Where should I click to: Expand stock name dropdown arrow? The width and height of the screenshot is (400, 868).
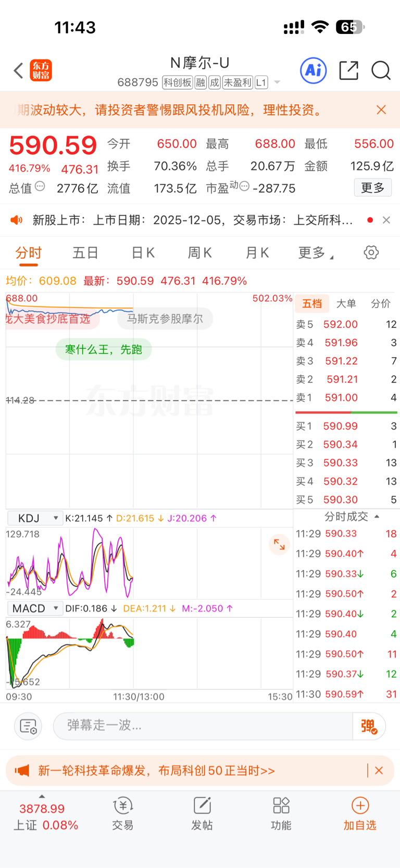pyautogui.click(x=277, y=82)
